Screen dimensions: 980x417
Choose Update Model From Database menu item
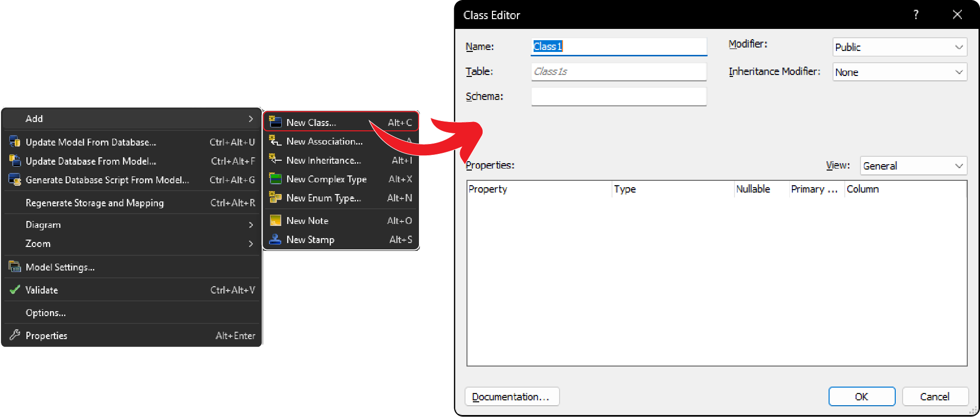point(131,142)
